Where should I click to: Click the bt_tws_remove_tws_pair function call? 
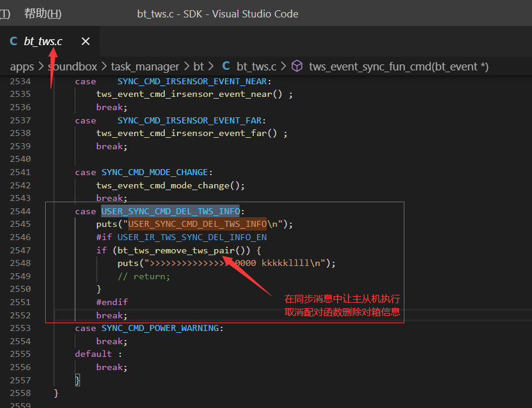coord(176,250)
